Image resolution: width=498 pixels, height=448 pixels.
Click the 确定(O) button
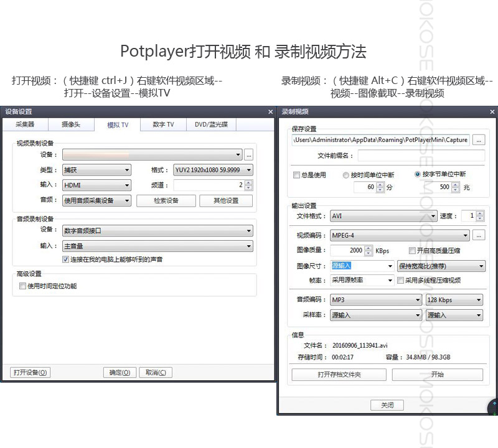(120, 373)
